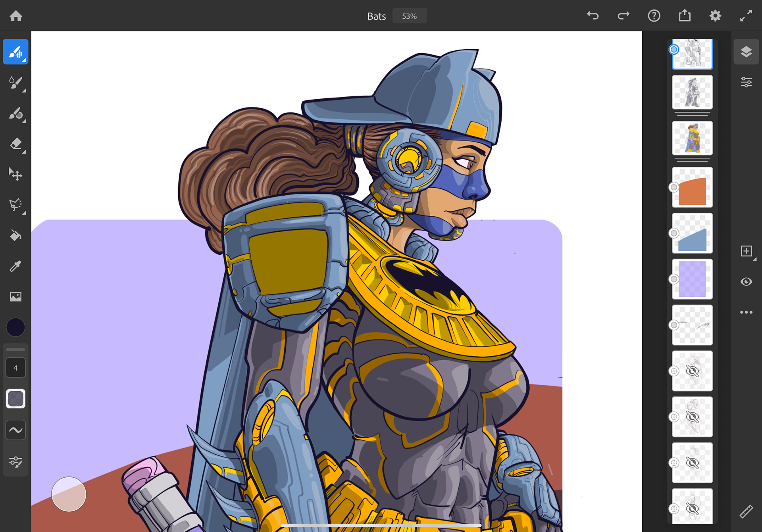The image size is (762, 532).
Task: Open the 53% zoom level field
Action: click(x=409, y=16)
